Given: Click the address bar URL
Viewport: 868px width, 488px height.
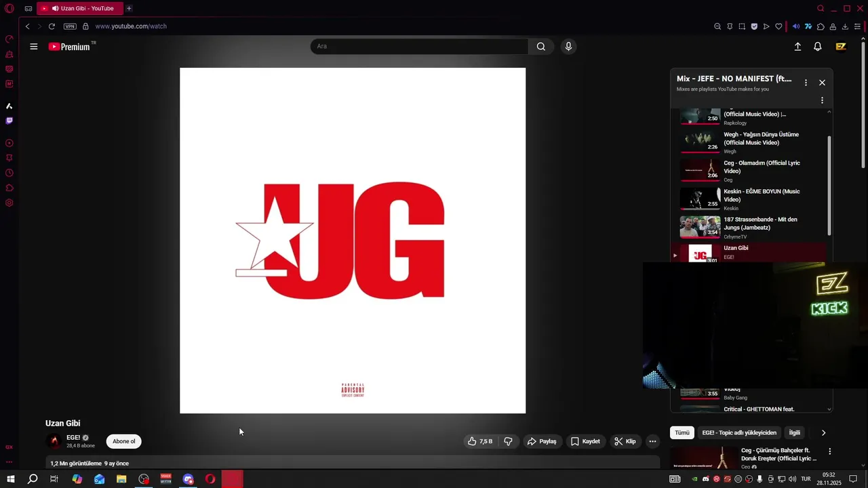Looking at the screenshot, I should click(x=131, y=26).
